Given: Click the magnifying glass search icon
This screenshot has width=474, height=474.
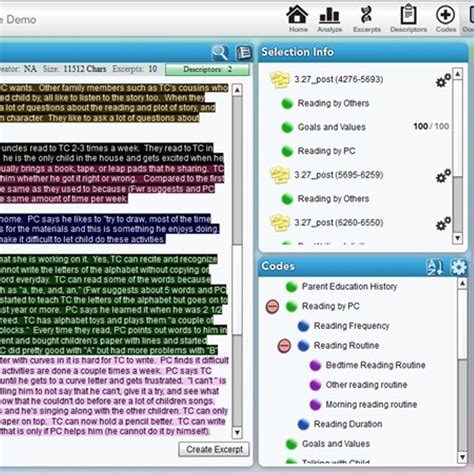Looking at the screenshot, I should click(220, 53).
